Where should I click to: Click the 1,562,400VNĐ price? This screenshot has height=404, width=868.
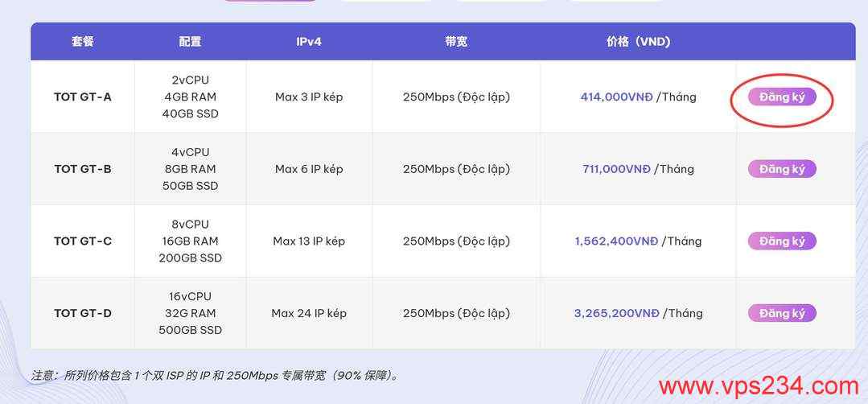click(616, 241)
